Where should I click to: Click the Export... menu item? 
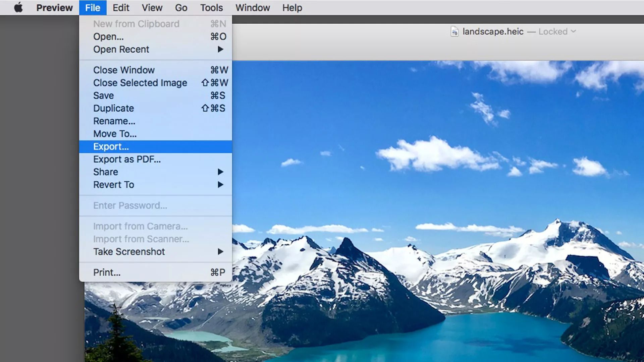111,146
